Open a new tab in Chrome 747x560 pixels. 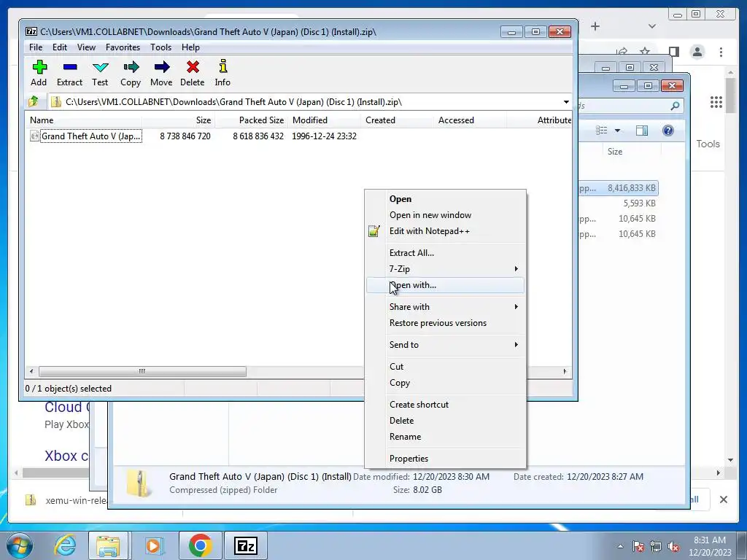(x=595, y=26)
